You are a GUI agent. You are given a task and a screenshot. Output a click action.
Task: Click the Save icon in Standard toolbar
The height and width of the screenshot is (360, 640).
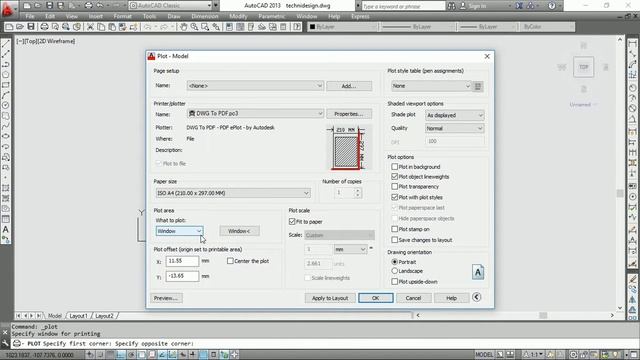click(31, 27)
